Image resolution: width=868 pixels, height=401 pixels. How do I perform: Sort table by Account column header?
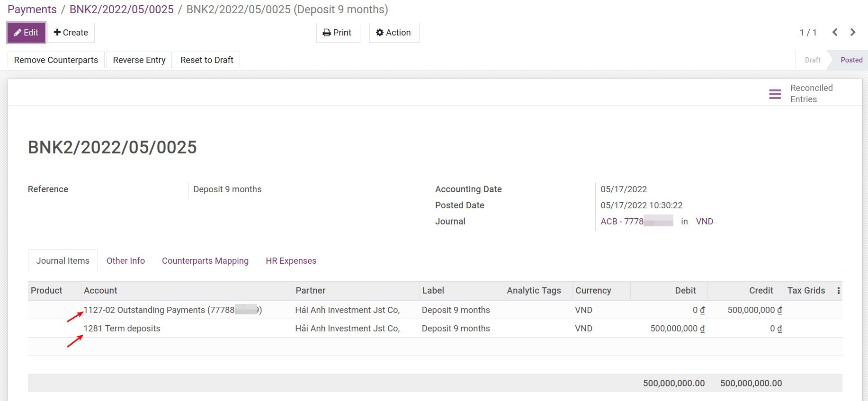(100, 291)
